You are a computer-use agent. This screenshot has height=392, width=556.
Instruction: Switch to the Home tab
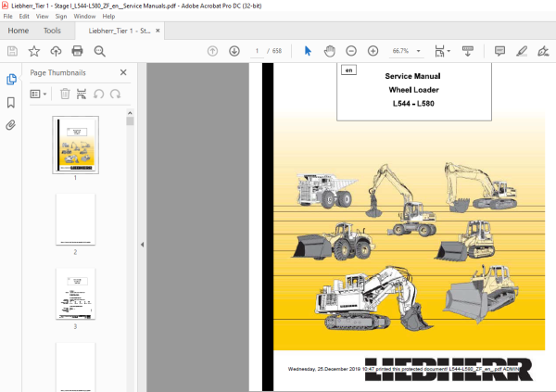click(19, 31)
